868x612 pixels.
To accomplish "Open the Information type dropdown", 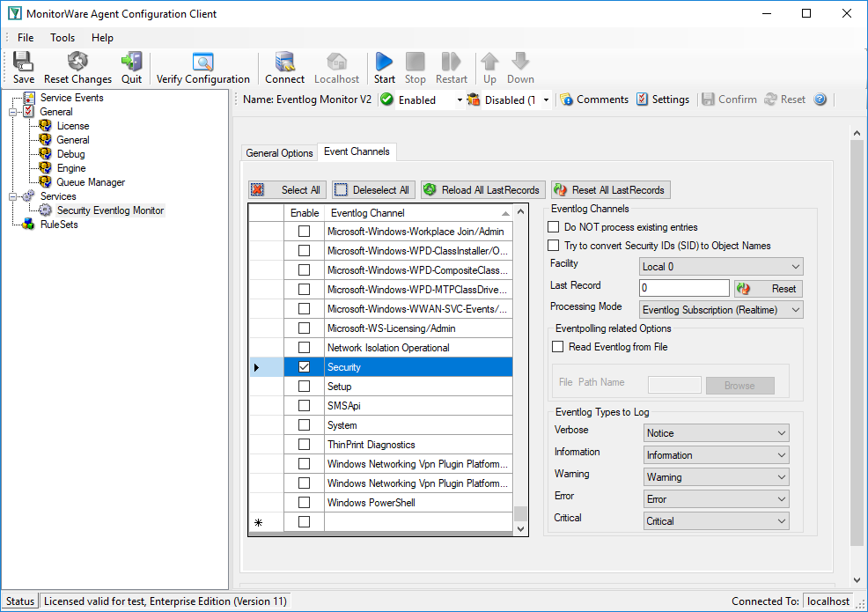I will 717,455.
